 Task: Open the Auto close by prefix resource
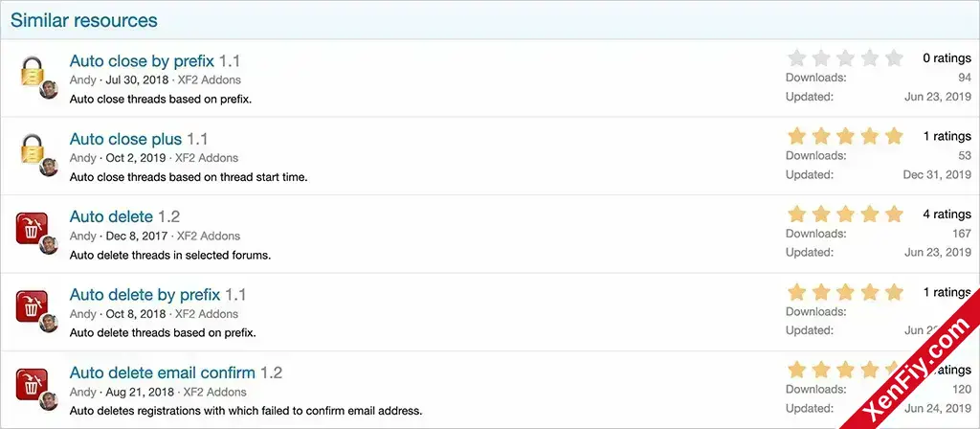coord(142,61)
